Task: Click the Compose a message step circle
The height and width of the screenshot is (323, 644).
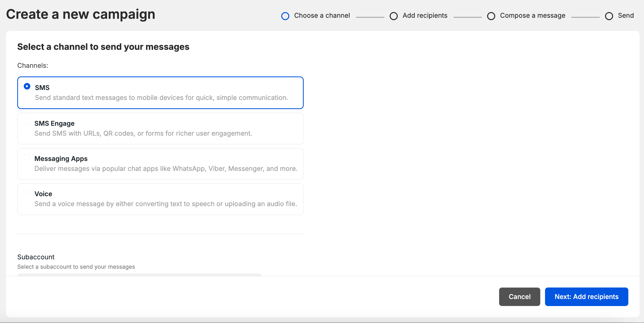Action: pos(491,16)
